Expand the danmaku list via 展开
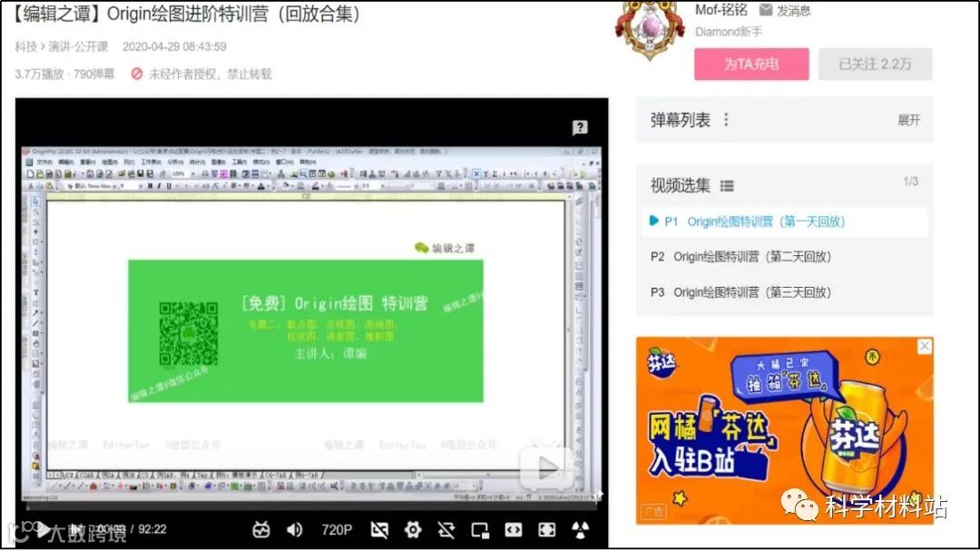 click(908, 120)
